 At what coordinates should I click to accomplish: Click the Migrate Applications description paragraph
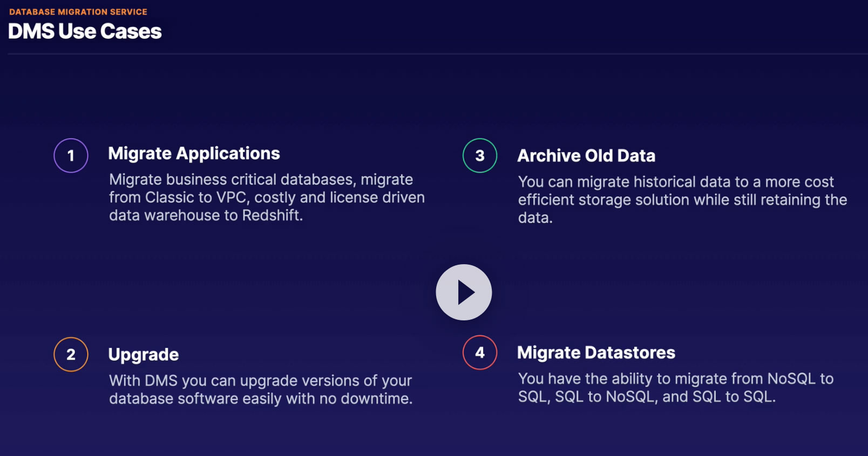click(x=267, y=197)
